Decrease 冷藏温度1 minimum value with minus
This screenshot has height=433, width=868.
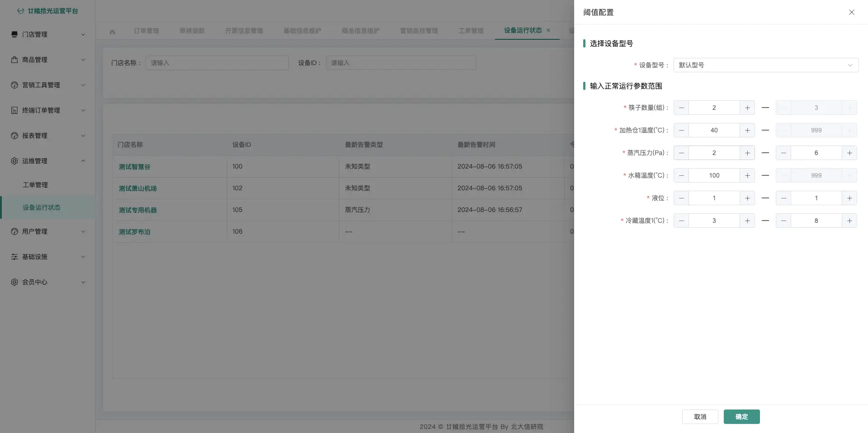pyautogui.click(x=681, y=221)
